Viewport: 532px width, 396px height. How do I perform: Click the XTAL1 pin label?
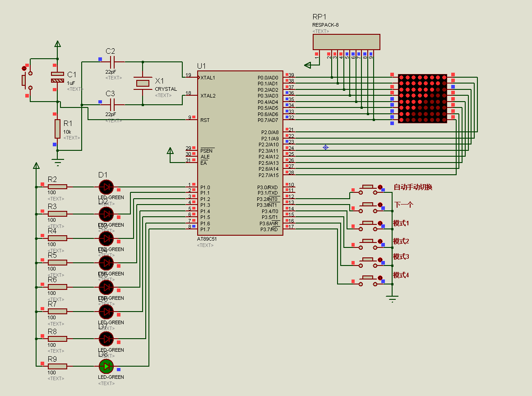[x=208, y=78]
